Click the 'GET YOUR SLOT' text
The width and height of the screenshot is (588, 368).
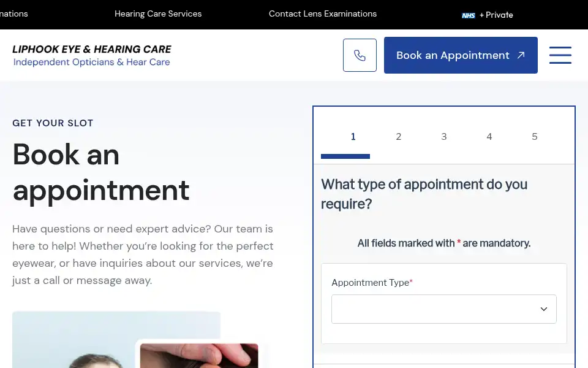coord(53,123)
